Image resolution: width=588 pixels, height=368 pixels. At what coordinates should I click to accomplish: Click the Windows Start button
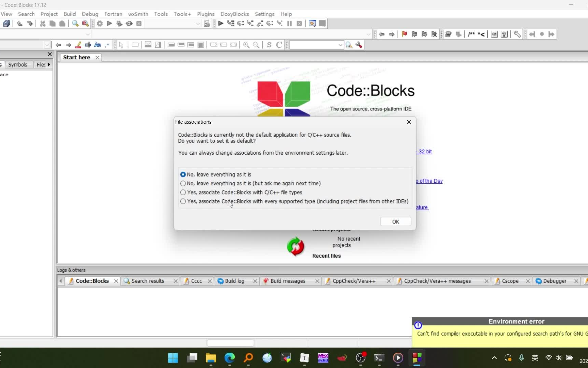(173, 358)
